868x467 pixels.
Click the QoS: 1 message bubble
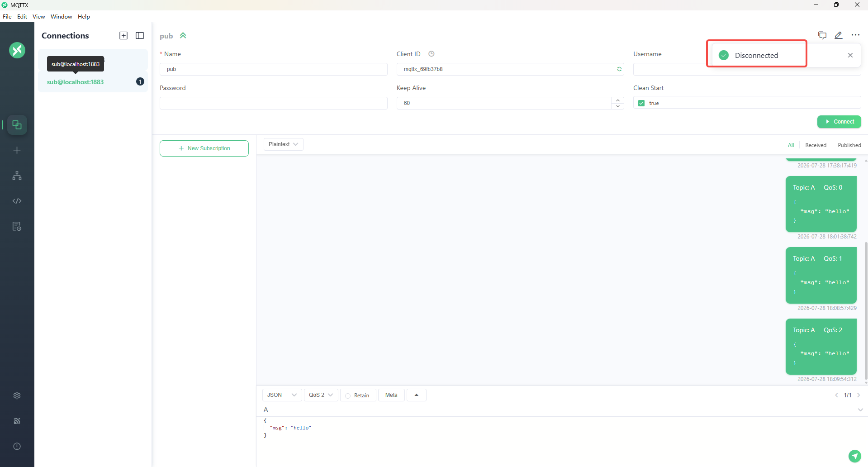(x=821, y=275)
